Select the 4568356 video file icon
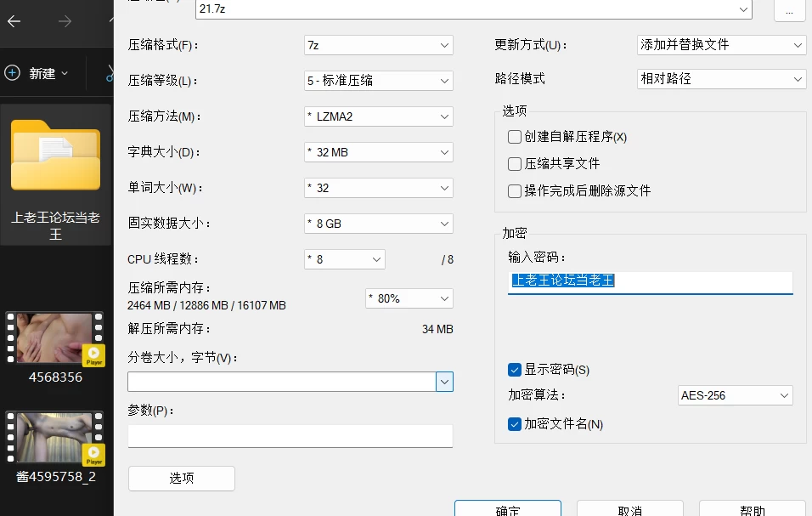The image size is (812, 516). (x=55, y=338)
